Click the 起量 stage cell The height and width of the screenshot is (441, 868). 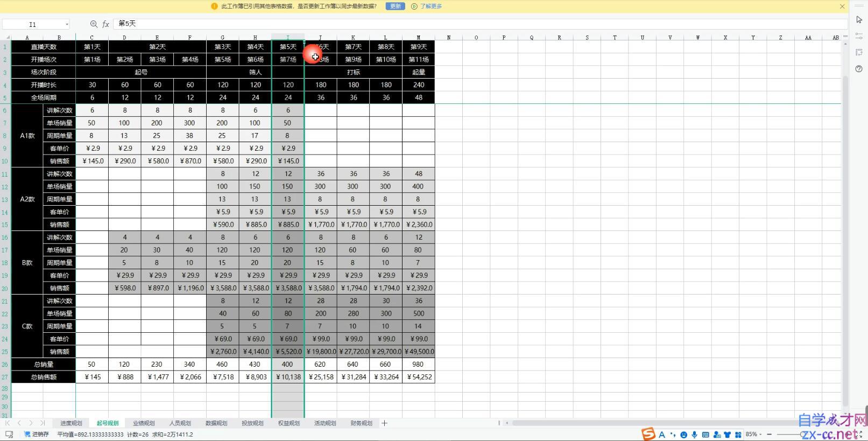coord(419,72)
